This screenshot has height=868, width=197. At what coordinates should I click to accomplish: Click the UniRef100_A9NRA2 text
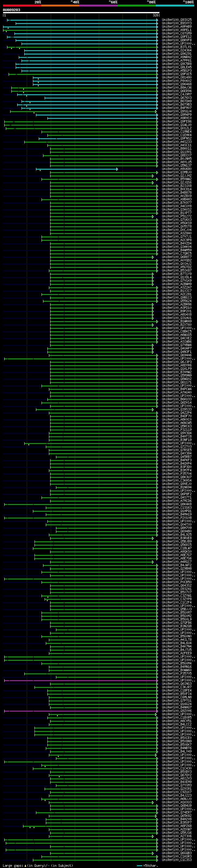pyautogui.click(x=177, y=57)
